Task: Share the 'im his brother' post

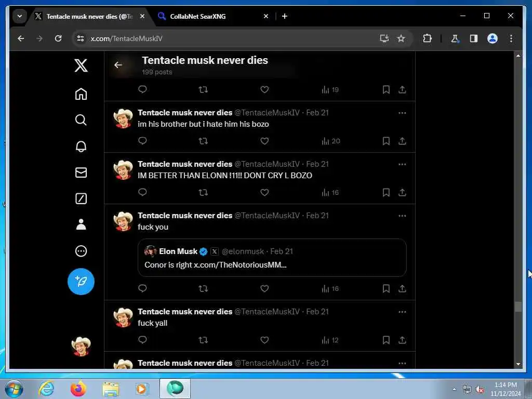Action: [x=402, y=141]
